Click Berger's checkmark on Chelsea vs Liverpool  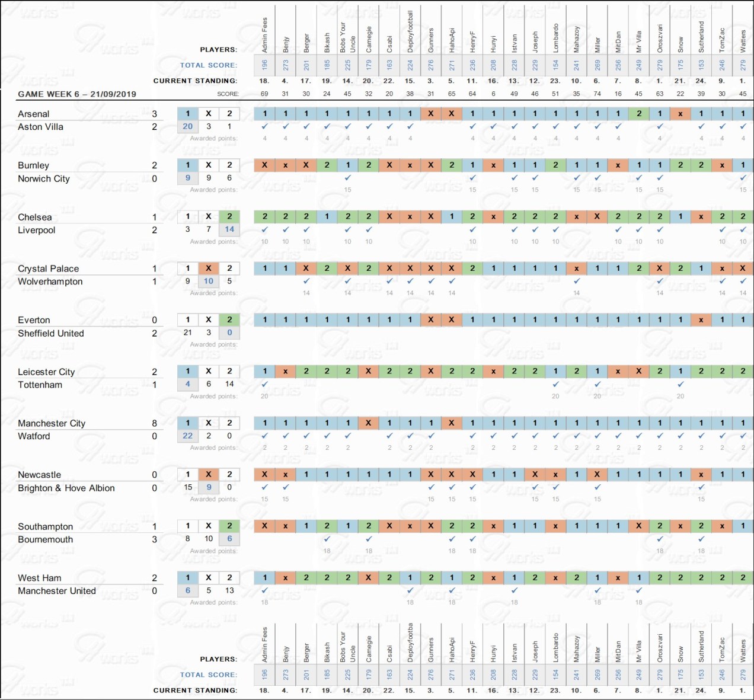(306, 229)
